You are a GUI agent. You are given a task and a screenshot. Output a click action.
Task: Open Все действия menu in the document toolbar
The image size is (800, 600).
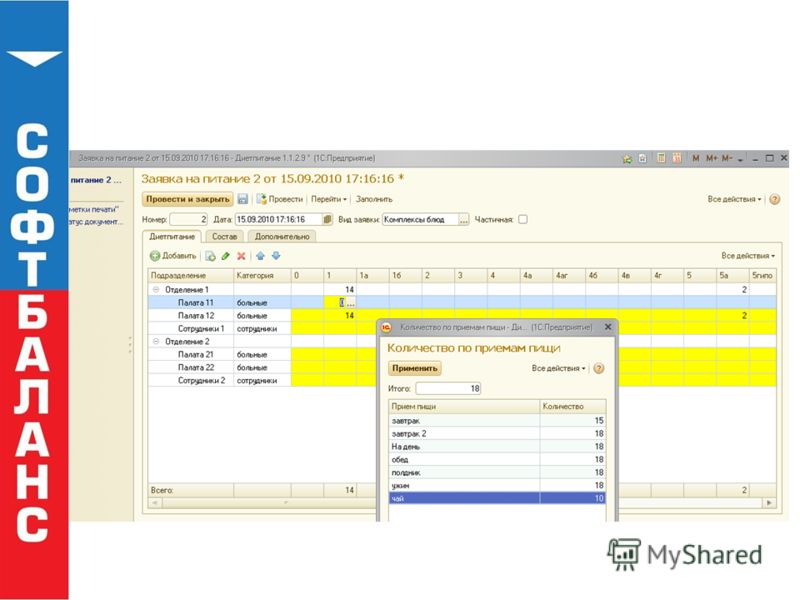pyautogui.click(x=734, y=199)
